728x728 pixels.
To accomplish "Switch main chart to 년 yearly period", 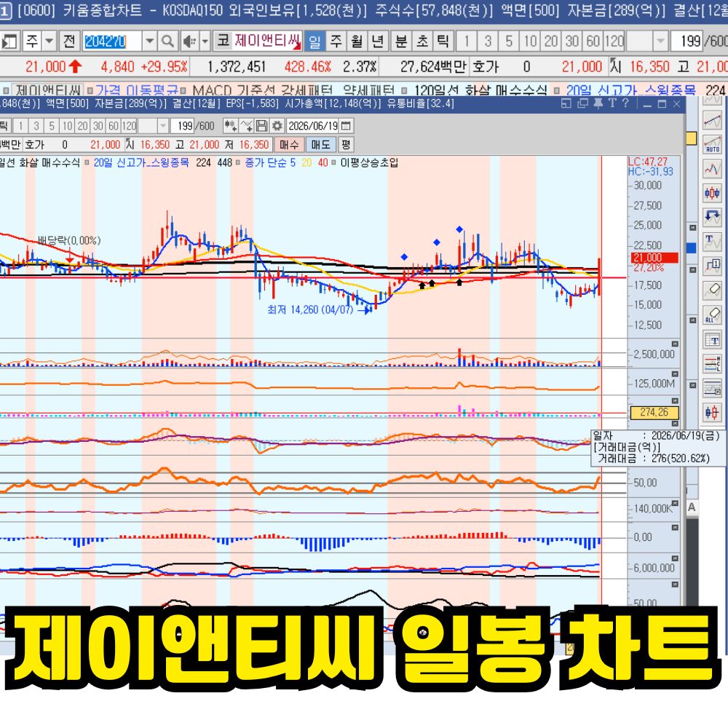I will [377, 41].
